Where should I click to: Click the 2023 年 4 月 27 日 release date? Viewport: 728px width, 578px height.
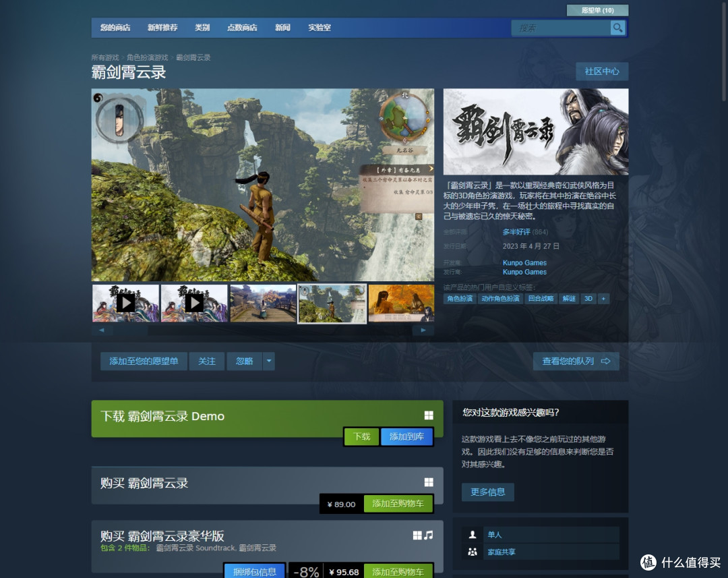tap(530, 246)
